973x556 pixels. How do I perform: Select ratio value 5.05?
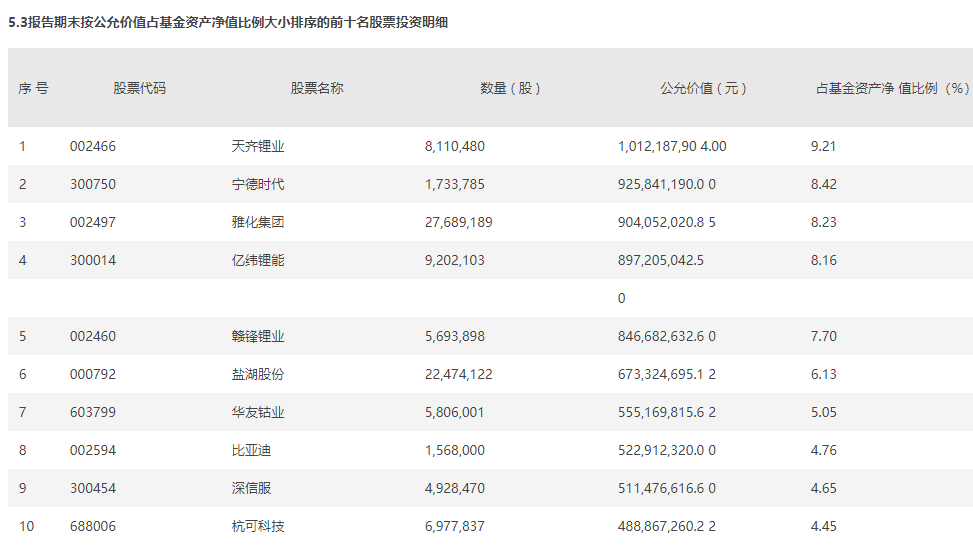[x=823, y=412]
